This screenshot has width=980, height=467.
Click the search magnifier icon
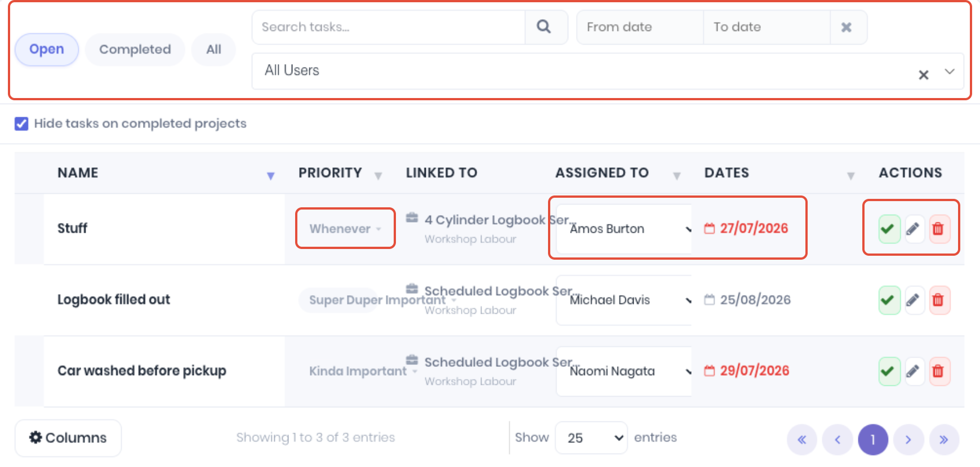click(544, 26)
